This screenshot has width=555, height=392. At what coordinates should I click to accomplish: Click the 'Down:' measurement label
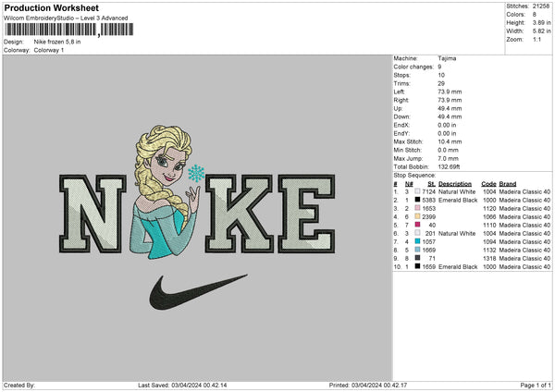click(401, 116)
